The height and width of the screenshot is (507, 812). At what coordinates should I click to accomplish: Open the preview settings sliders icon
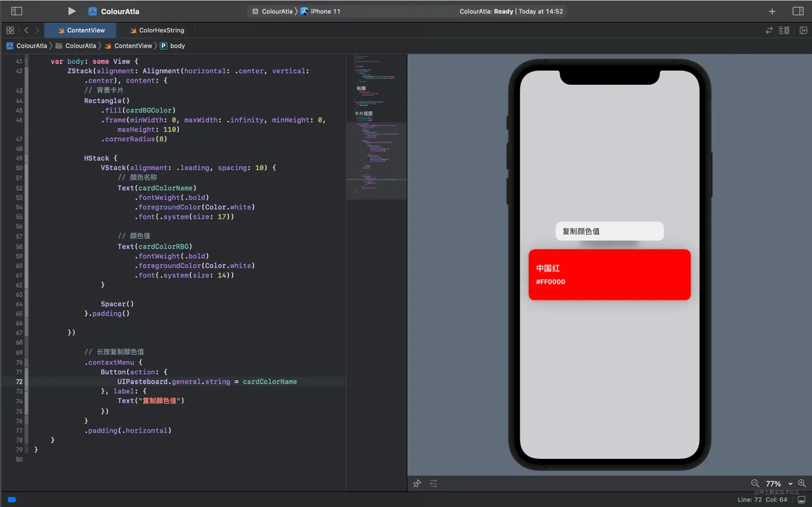pos(433,483)
